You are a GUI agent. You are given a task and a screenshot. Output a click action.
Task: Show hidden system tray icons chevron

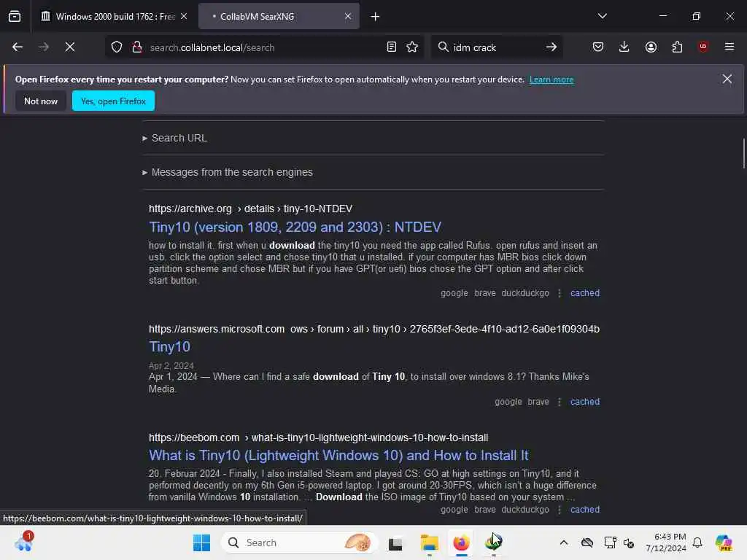[564, 542]
